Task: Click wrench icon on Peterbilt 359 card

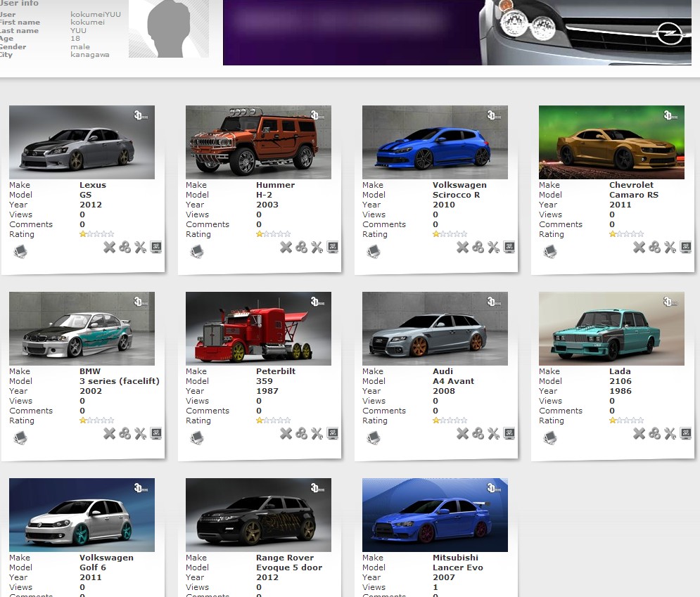Action: pos(317,434)
